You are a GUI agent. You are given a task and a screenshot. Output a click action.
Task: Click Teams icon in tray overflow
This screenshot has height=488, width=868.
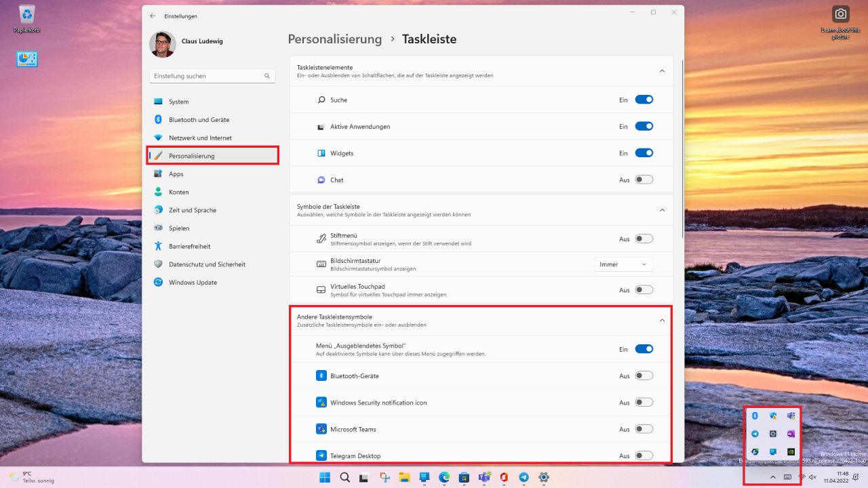pyautogui.click(x=791, y=415)
